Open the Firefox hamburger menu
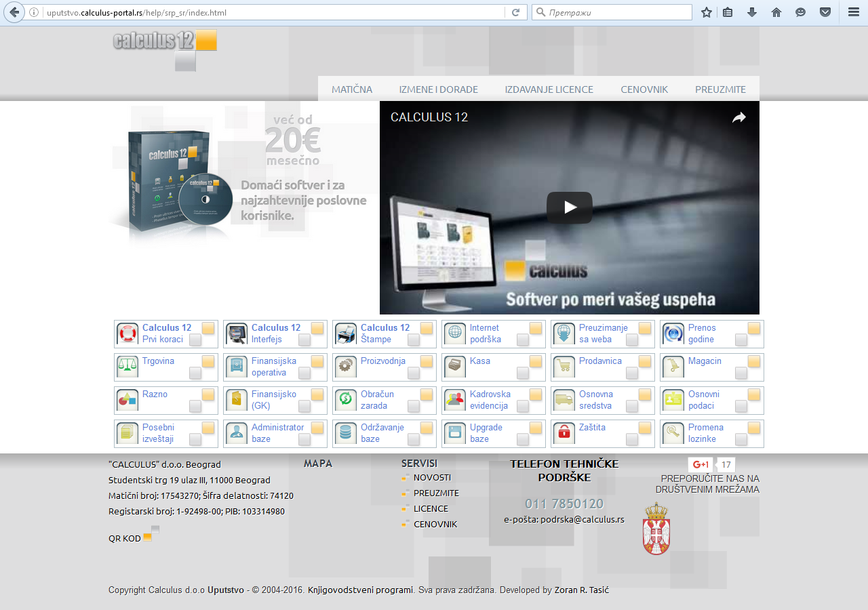This screenshot has height=610, width=868. click(853, 12)
